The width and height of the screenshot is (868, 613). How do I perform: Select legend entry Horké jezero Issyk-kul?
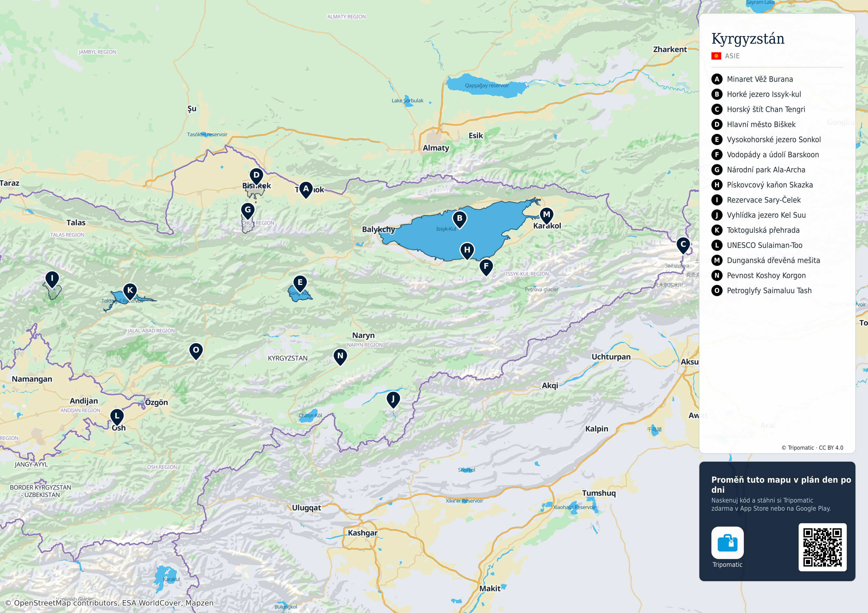coord(756,94)
